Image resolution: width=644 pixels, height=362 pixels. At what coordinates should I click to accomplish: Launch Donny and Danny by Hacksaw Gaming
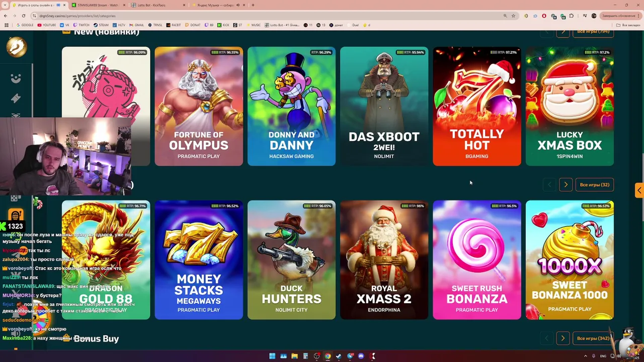pos(291,106)
